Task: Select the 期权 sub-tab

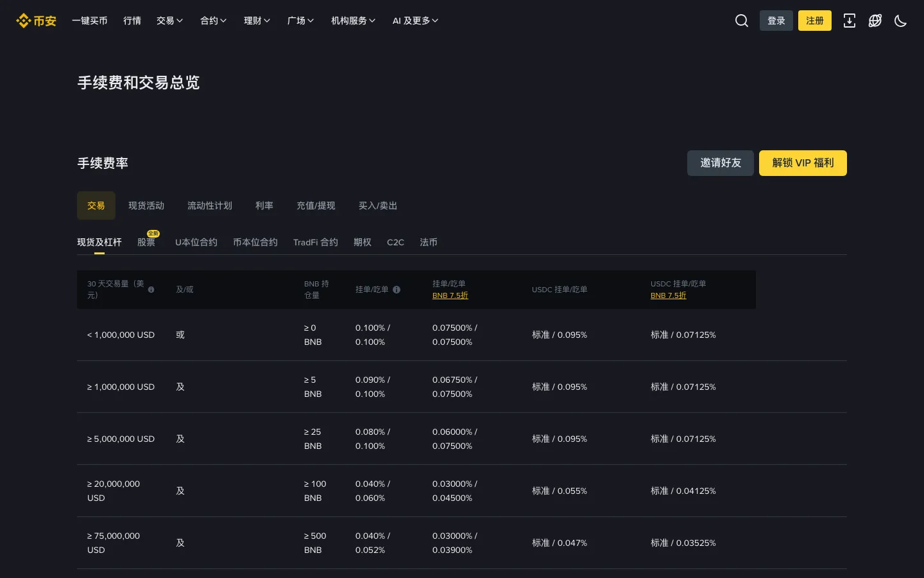Action: coord(363,242)
